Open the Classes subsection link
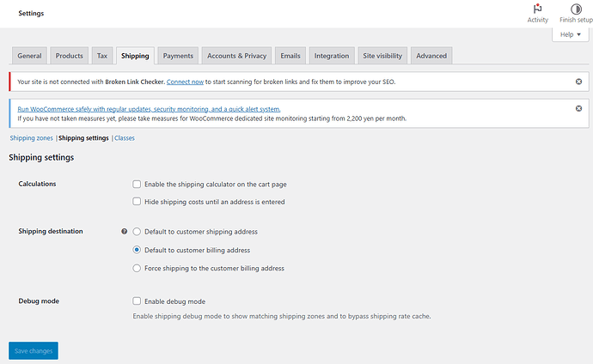Screen dimensions: 593x364 pos(125,138)
